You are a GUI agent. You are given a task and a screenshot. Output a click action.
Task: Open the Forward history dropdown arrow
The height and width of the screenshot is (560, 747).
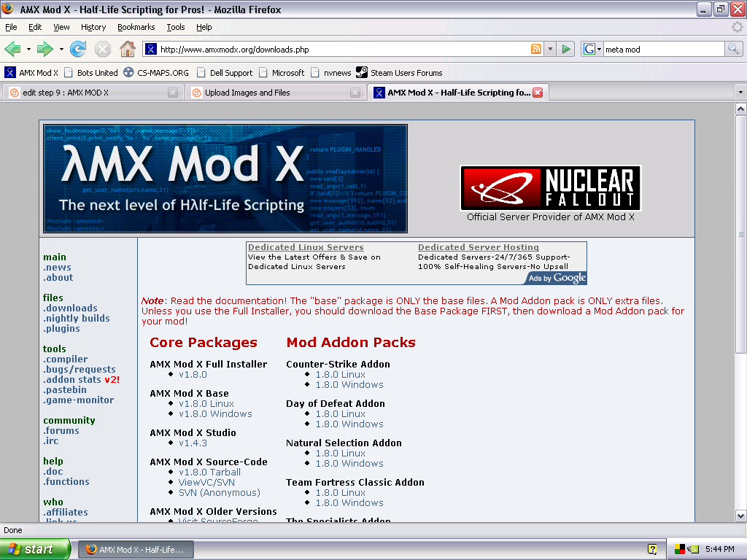coord(61,49)
